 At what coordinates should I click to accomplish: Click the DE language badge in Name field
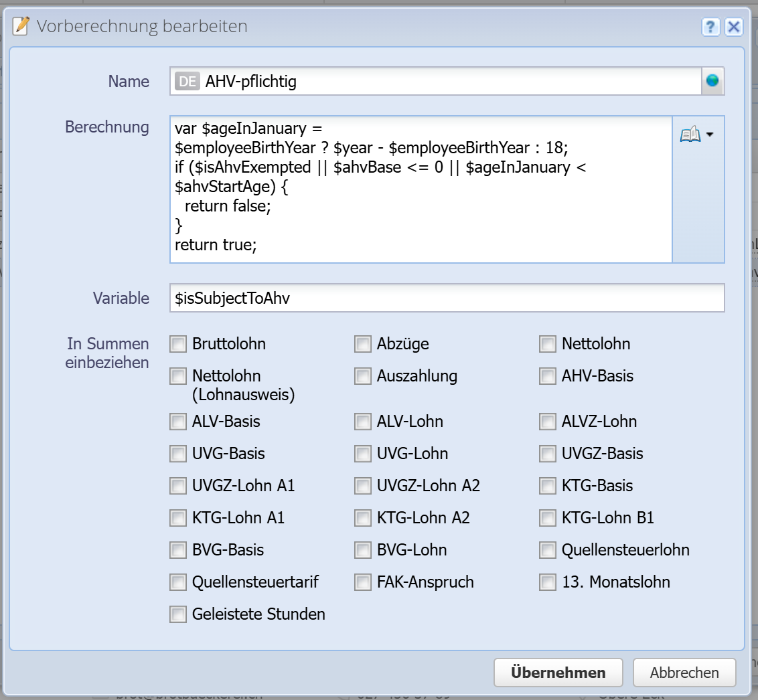point(187,82)
